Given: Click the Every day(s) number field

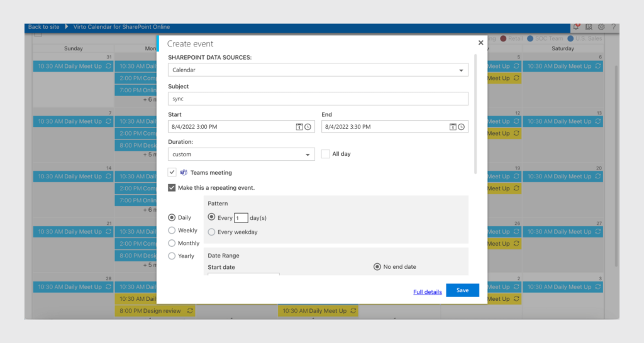Looking at the screenshot, I should pyautogui.click(x=241, y=218).
